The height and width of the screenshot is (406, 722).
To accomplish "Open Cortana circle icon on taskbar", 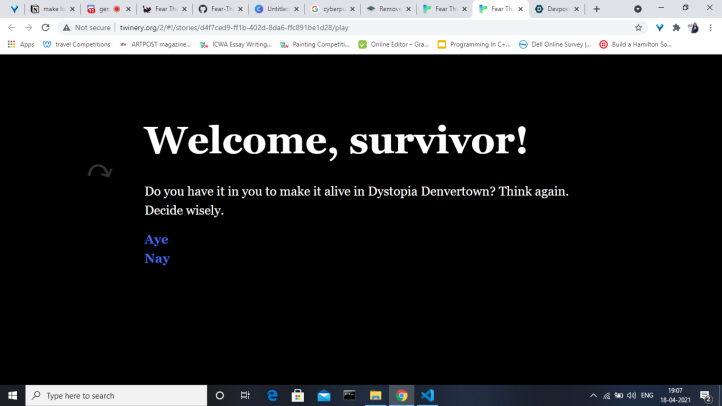I will tap(220, 395).
